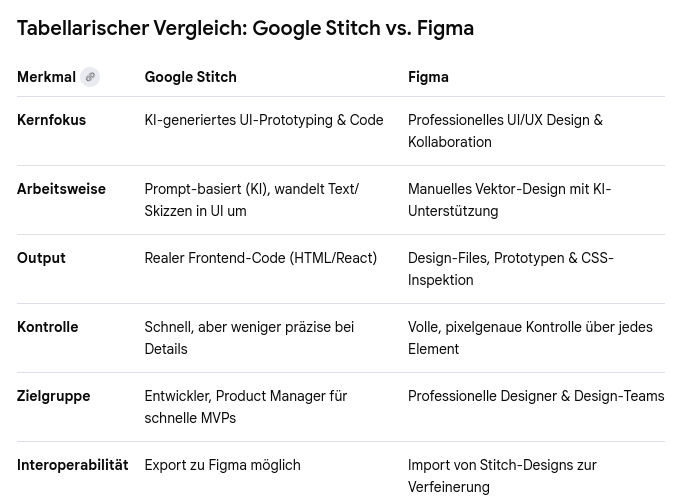Click the link icon beside Merkmal
Image resolution: width=684 pixels, height=502 pixels.
[x=90, y=77]
